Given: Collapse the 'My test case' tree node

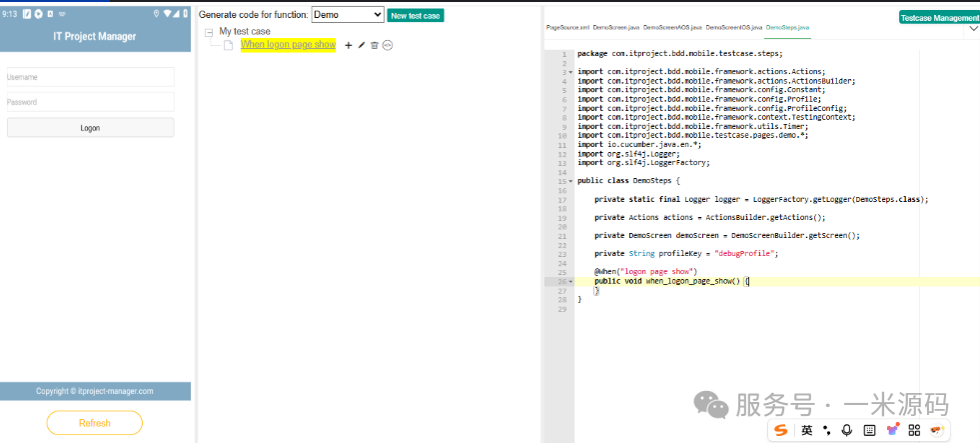Looking at the screenshot, I should tap(209, 31).
